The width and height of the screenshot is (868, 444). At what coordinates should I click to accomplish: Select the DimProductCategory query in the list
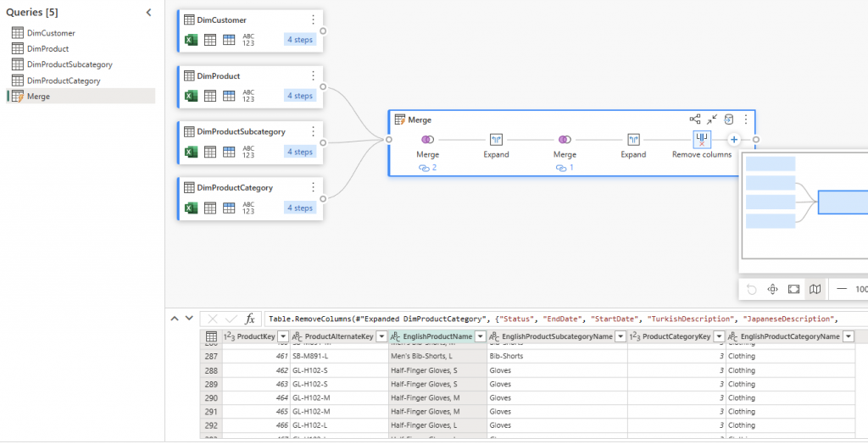pos(64,80)
